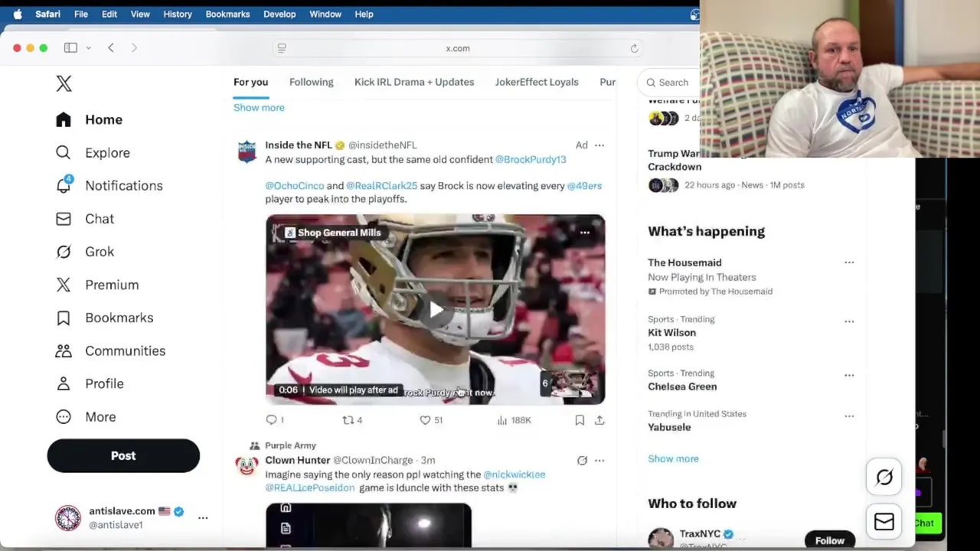Open options for Yabusele trend
980x551 pixels.
click(x=849, y=416)
